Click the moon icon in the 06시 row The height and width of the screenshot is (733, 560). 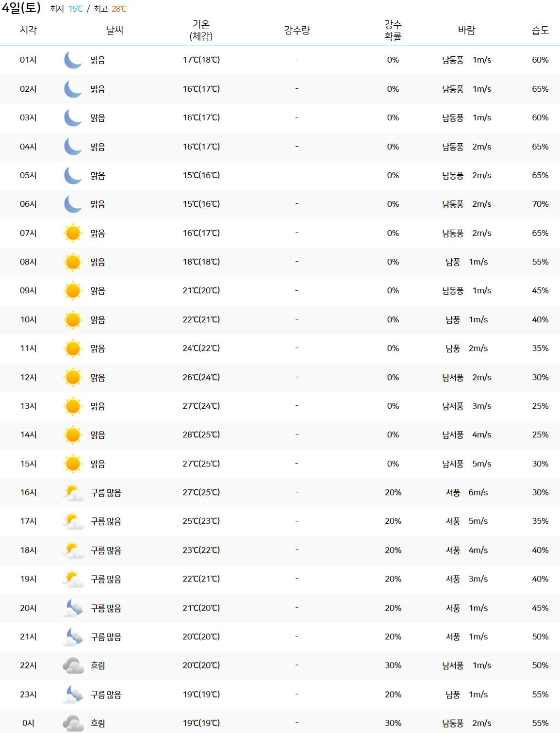[x=73, y=204]
